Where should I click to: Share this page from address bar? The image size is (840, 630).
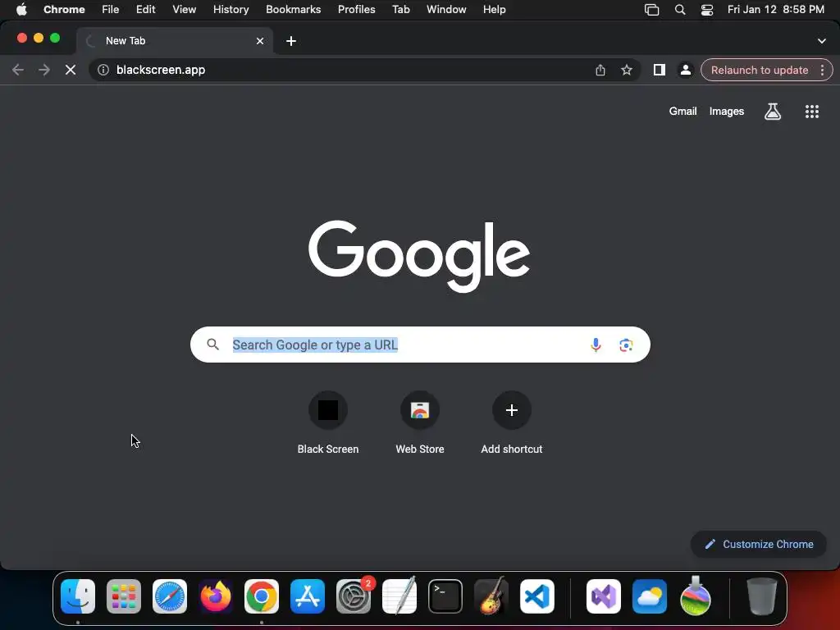(x=600, y=70)
